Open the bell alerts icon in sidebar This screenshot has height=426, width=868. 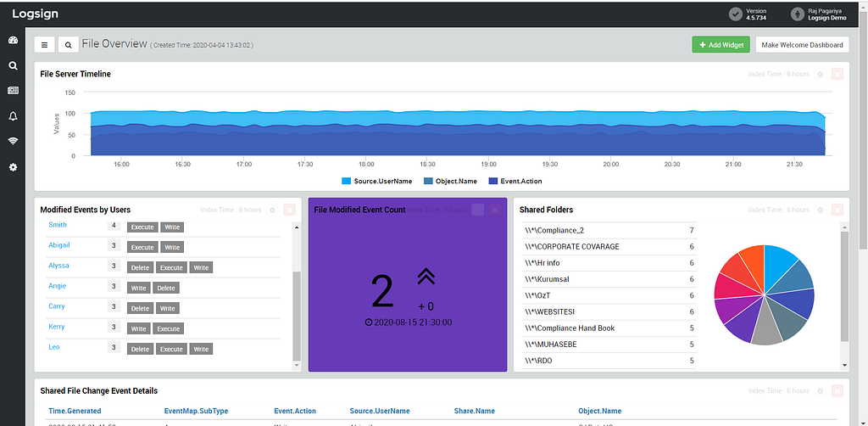pos(13,115)
